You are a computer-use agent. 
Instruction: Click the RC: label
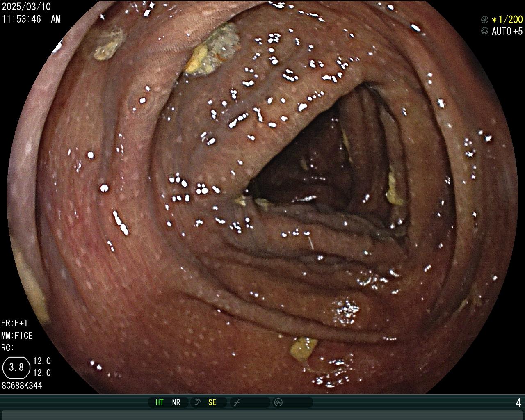tap(8, 348)
